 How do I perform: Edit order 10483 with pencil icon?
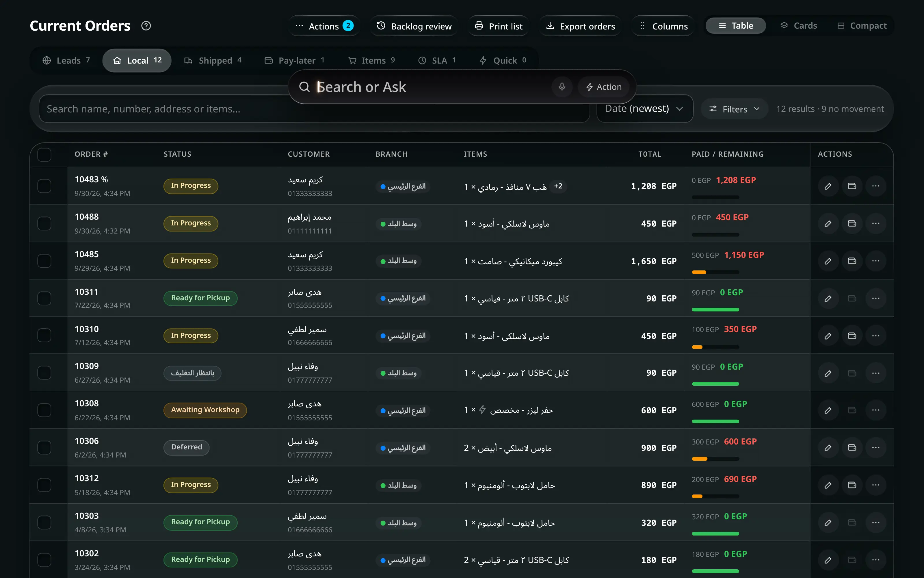828,186
